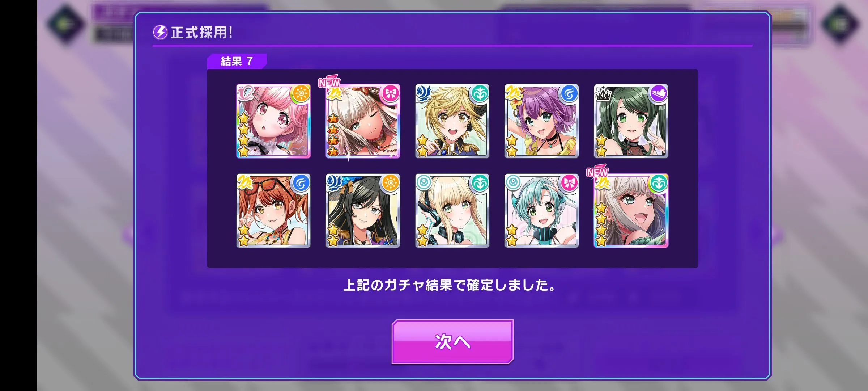Click the blurred diamond icon at top right
Screen dimensions: 868x391
point(840,24)
